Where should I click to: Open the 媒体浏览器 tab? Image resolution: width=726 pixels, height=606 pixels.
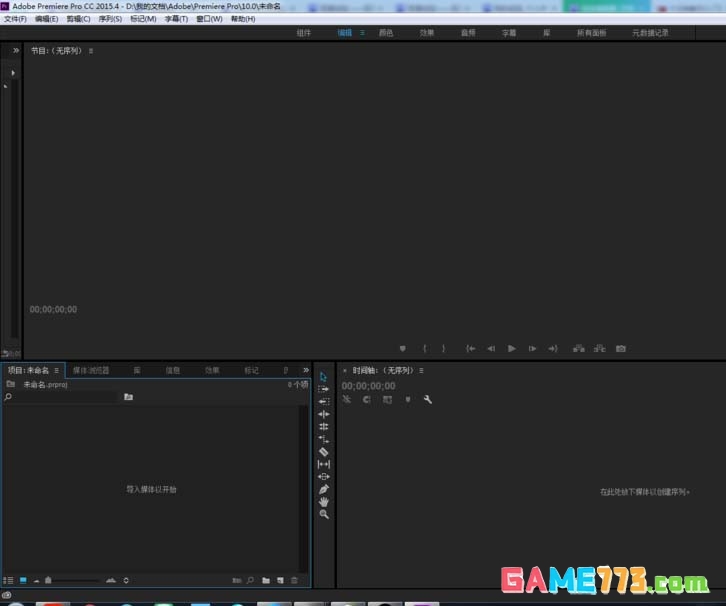click(x=91, y=370)
